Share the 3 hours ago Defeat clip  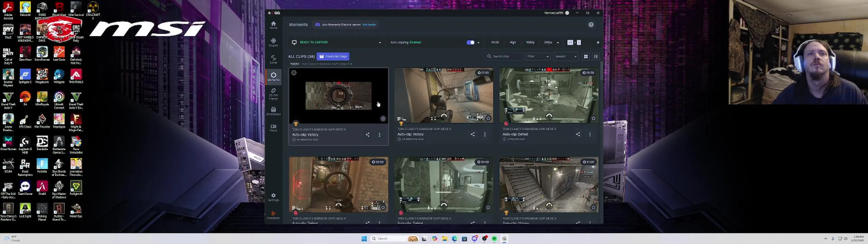(x=578, y=134)
